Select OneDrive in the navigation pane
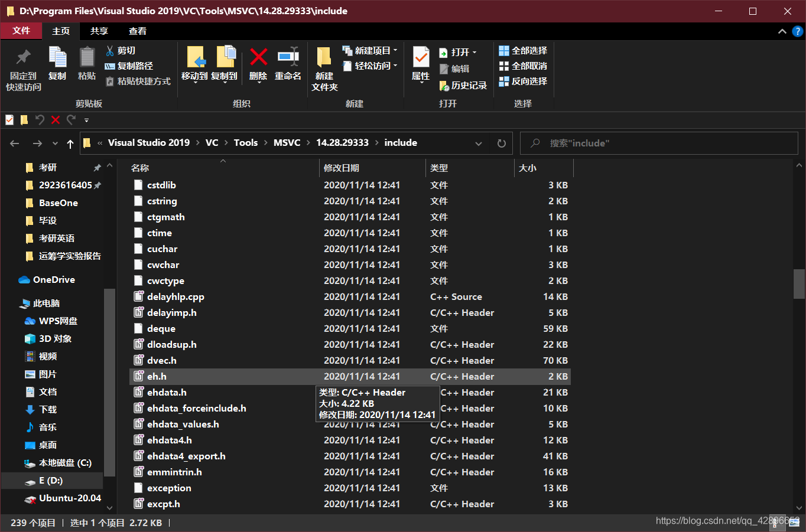Image resolution: width=806 pixels, height=532 pixels. (54, 280)
